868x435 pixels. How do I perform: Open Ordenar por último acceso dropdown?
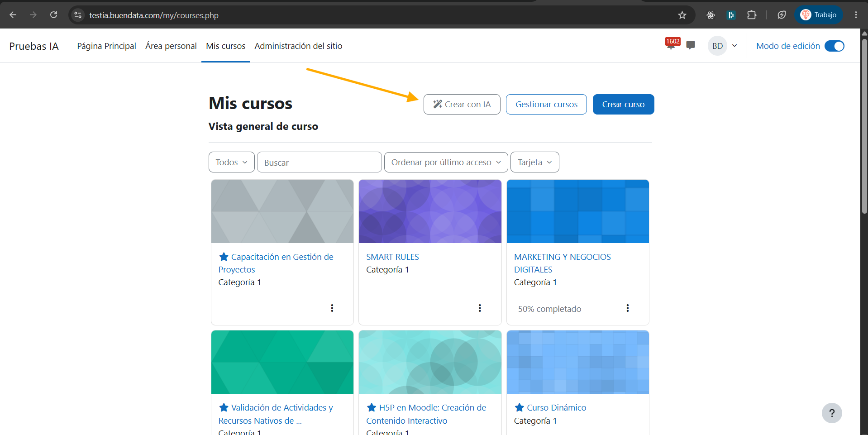pyautogui.click(x=446, y=162)
